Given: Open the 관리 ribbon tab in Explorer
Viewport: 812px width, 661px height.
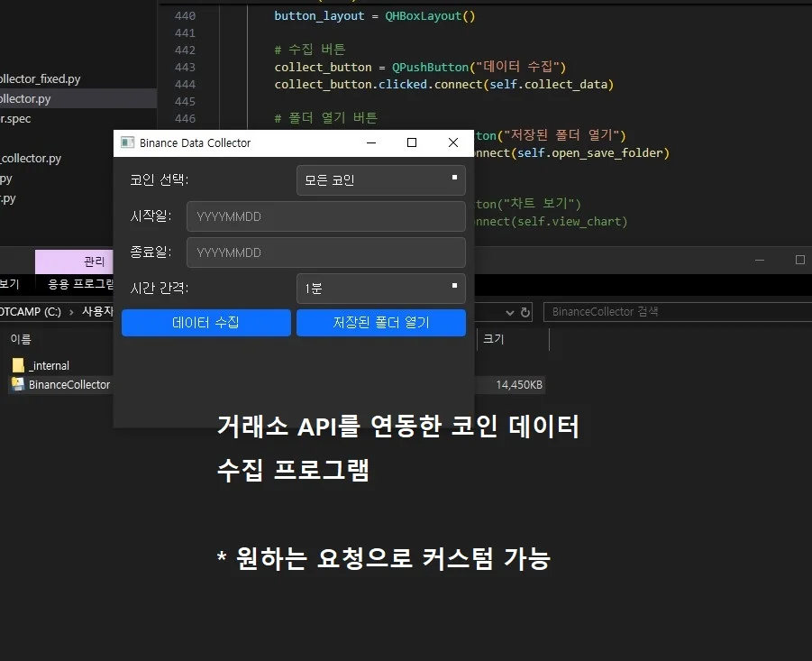Looking at the screenshot, I should (x=74, y=262).
